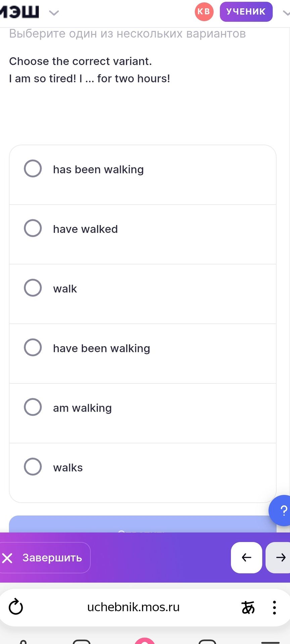Select 'have been walking' radio button
Viewport: 290px width, 644px height.
33,347
